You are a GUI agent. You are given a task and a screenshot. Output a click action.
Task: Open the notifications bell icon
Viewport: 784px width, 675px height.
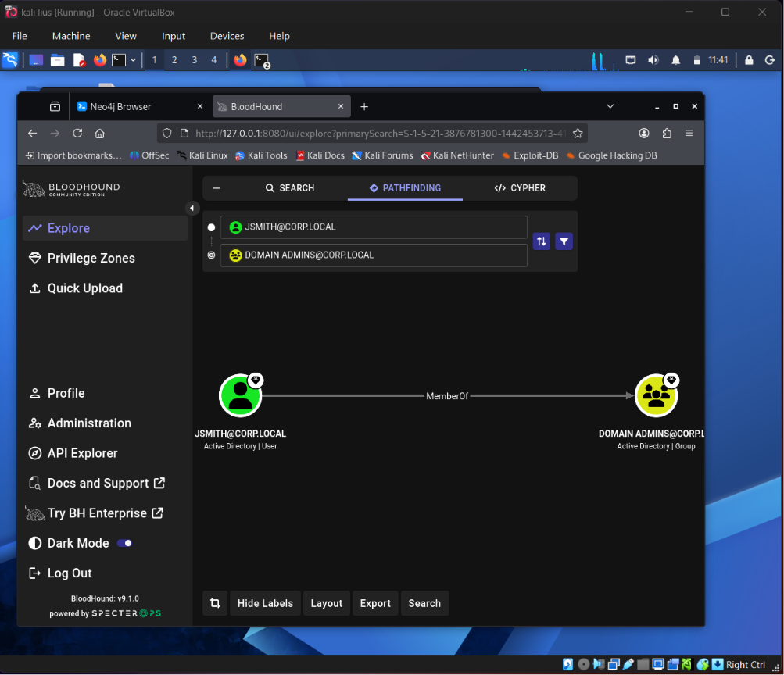[675, 60]
